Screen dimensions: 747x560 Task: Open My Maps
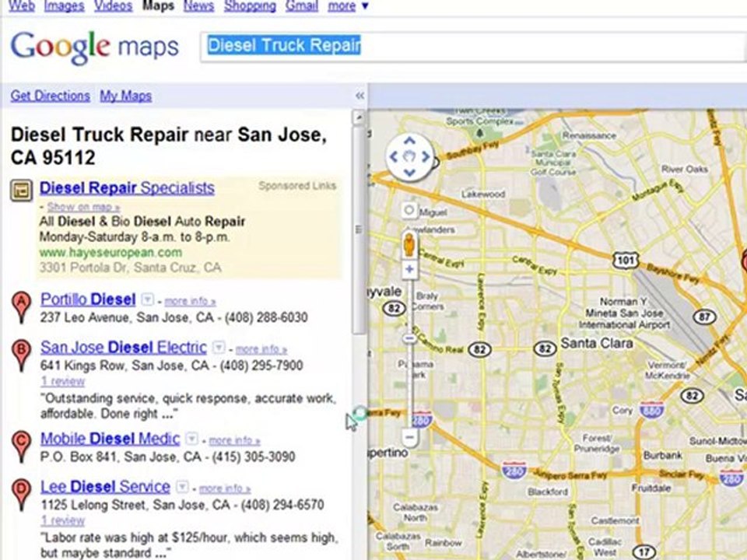(126, 96)
